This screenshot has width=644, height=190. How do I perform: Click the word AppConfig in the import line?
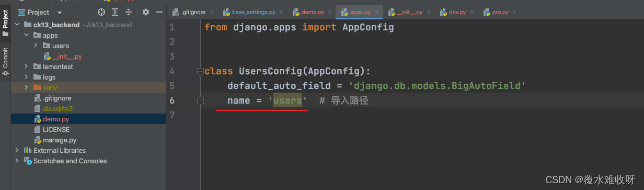[368, 27]
